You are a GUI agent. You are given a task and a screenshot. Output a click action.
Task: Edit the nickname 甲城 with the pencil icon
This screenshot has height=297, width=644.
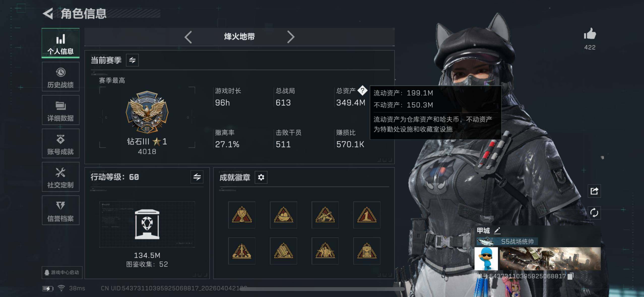(497, 230)
